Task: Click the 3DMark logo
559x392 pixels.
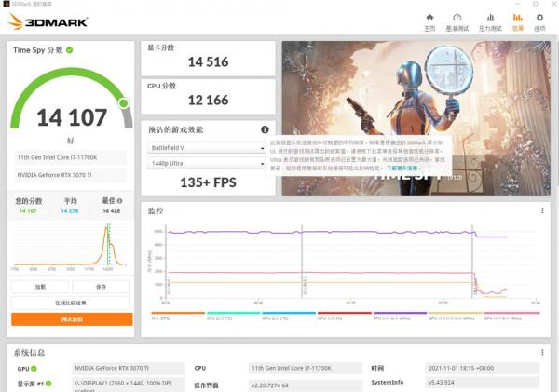Action: [x=48, y=21]
